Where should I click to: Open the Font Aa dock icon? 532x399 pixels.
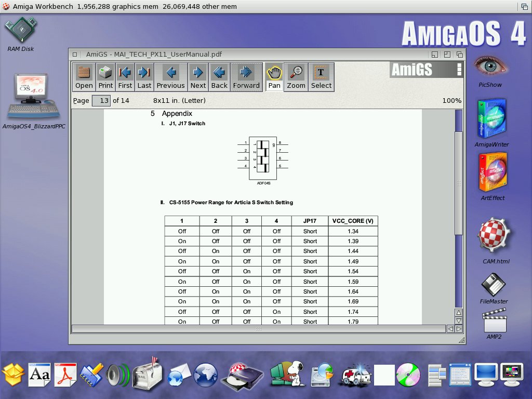(39, 375)
